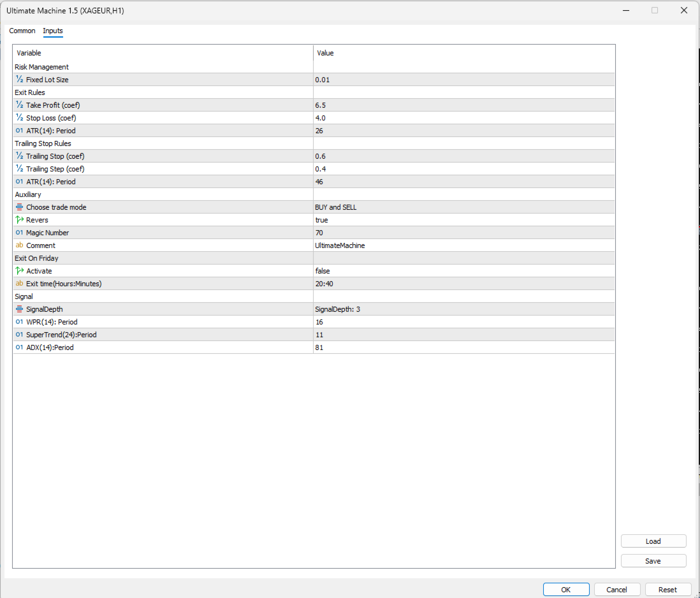Select the Auxiliary section row

[314, 194]
